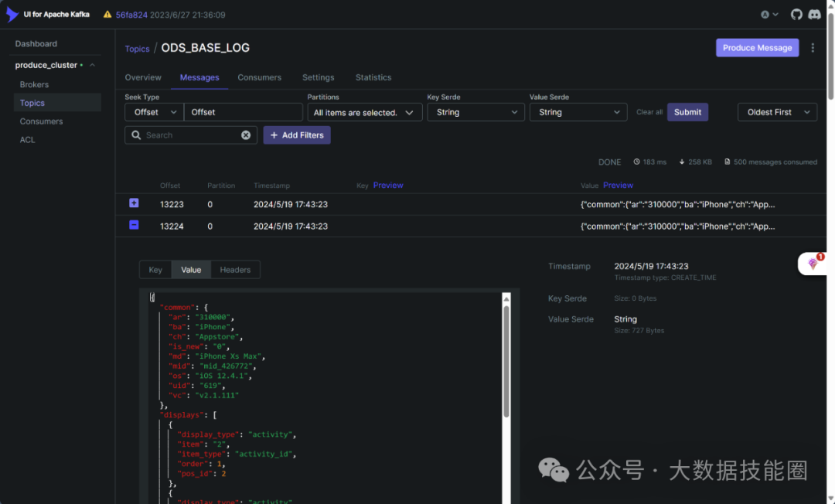The image size is (835, 504).
Task: Click Clear all filters
Action: pyautogui.click(x=649, y=112)
